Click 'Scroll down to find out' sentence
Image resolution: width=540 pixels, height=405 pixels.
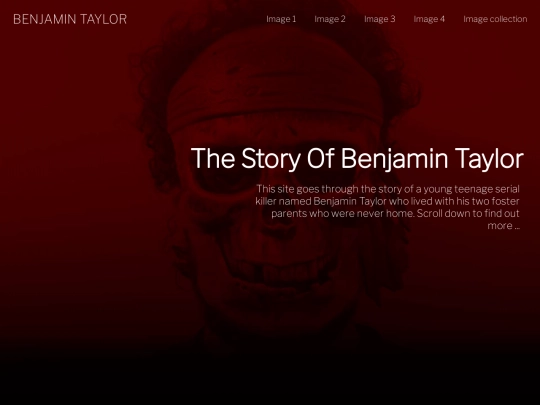468,214
